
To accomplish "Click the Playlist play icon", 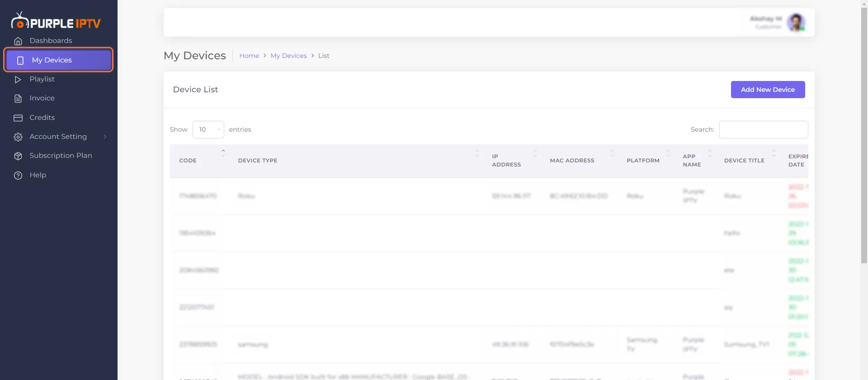I will coord(18,79).
